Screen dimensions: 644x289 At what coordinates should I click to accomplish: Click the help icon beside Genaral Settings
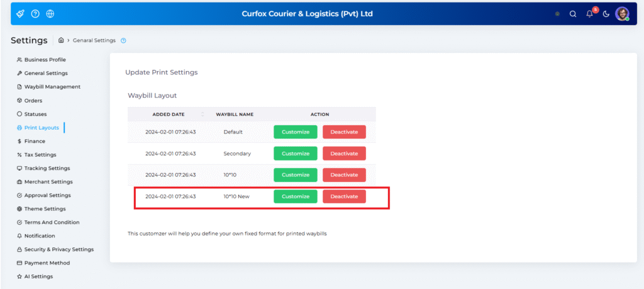point(123,40)
